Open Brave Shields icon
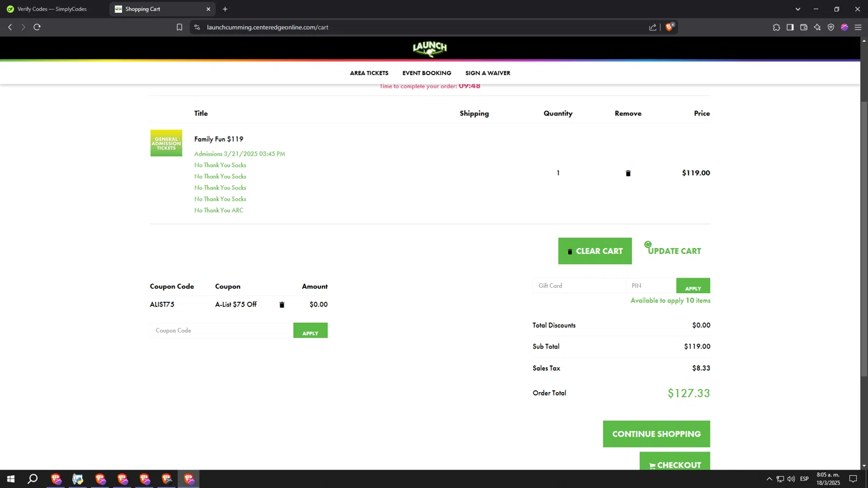 670,27
